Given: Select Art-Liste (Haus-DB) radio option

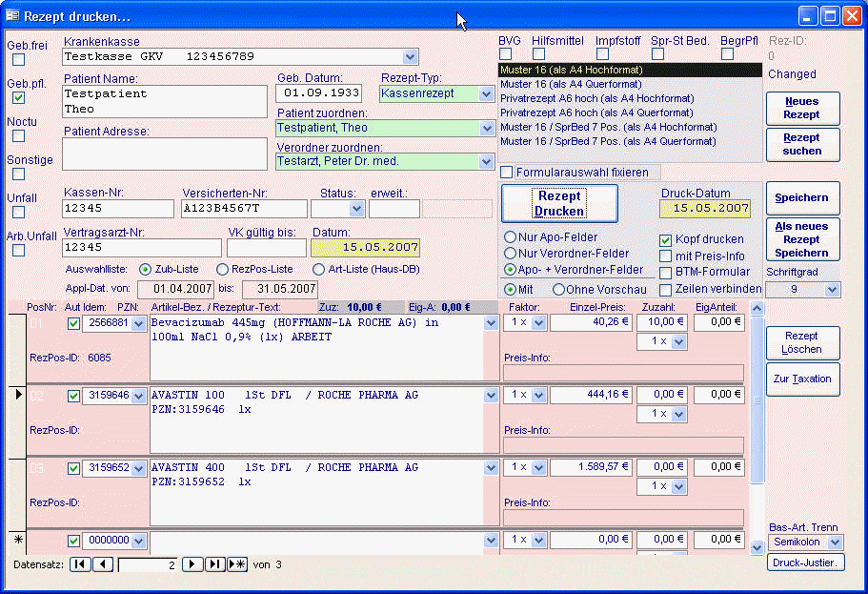Looking at the screenshot, I should pos(318,269).
